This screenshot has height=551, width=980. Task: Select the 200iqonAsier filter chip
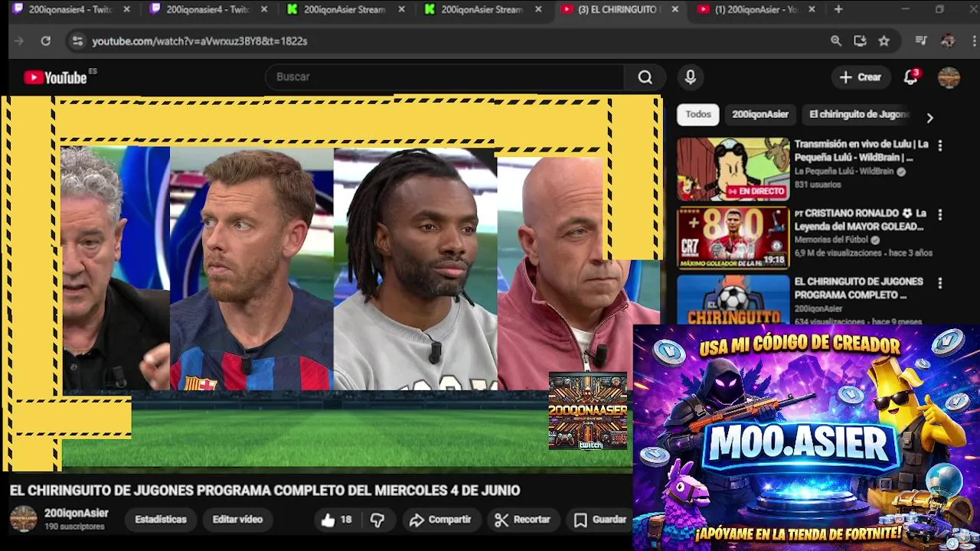(x=760, y=115)
